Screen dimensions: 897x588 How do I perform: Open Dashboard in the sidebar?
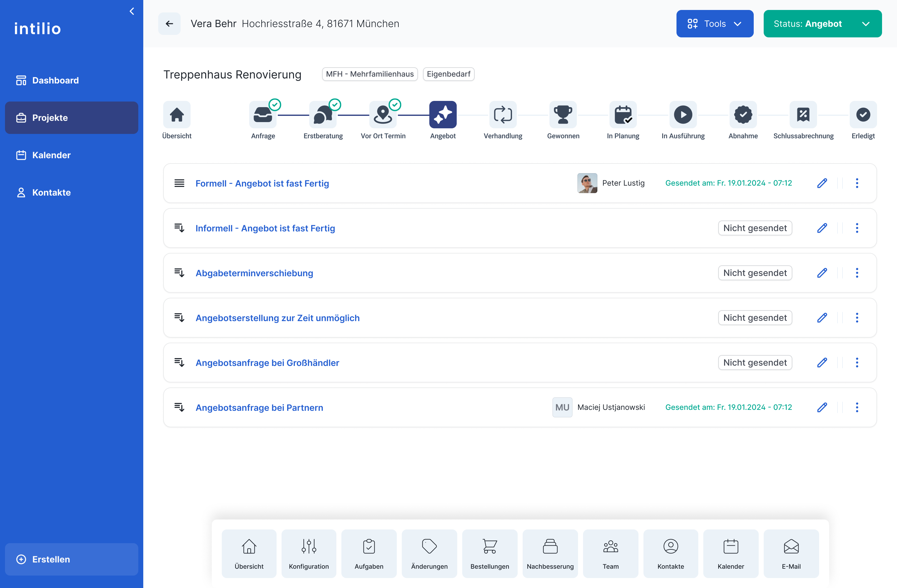[72, 80]
